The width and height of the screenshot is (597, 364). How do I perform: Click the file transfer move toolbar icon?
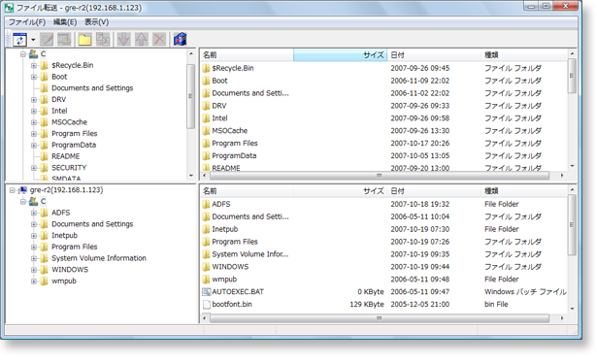coord(103,39)
